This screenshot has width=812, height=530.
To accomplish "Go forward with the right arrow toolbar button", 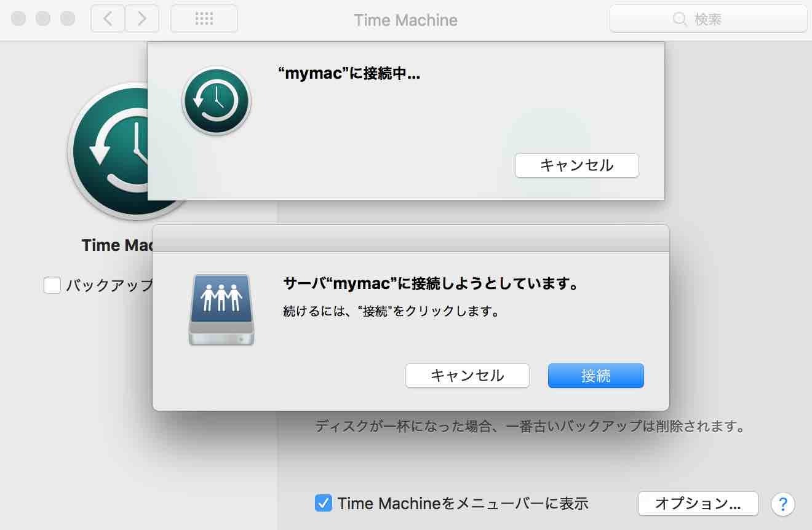I will [141, 19].
